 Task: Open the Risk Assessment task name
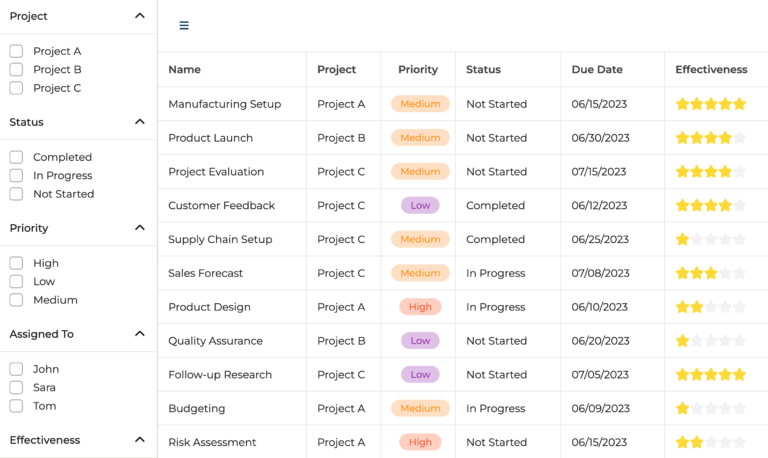[x=212, y=442]
